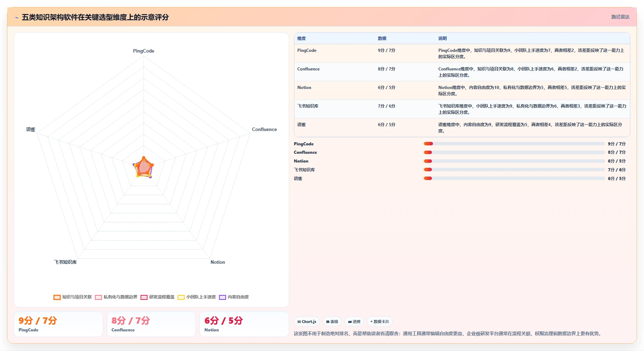
Task: Click 6分 / 5分 beside Notion progress bar
Action: pos(617,161)
